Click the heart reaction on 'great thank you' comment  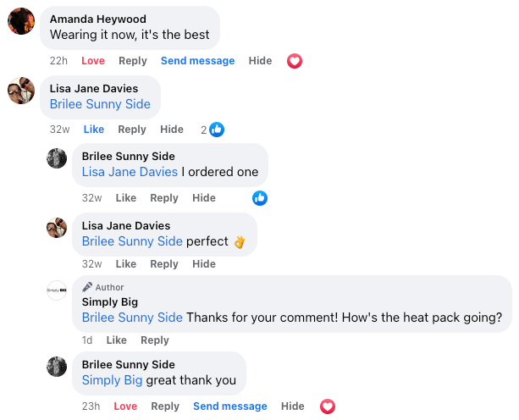tap(328, 406)
